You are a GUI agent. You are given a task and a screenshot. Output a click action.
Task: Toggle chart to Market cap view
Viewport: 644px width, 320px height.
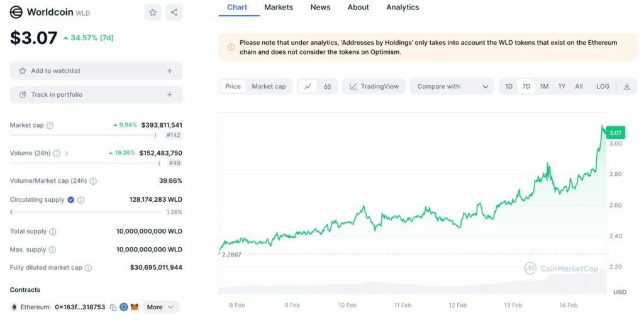point(269,87)
